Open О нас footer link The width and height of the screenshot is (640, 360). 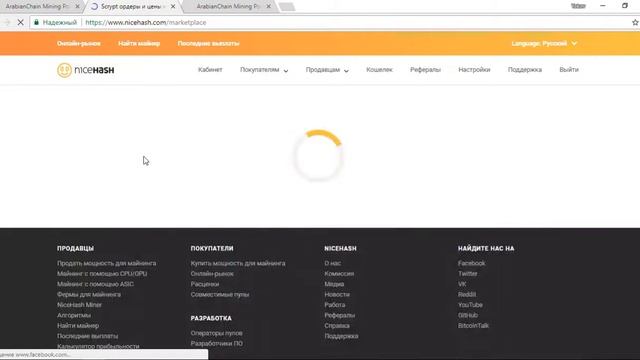point(332,263)
